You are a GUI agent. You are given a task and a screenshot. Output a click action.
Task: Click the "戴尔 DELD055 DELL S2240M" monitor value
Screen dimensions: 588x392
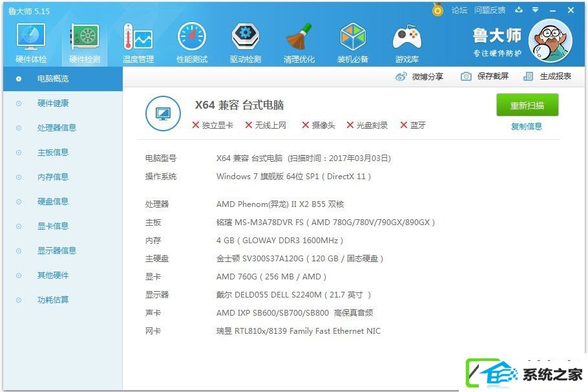[269, 295]
